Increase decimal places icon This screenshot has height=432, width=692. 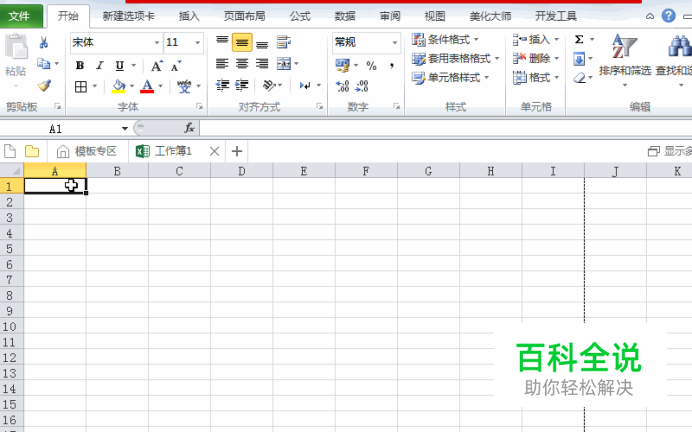click(x=342, y=86)
